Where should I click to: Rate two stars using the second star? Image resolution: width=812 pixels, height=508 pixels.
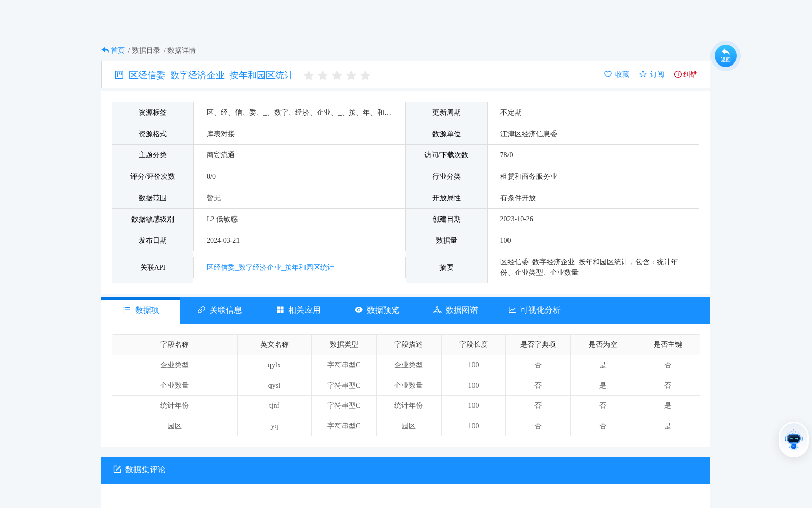pos(322,75)
